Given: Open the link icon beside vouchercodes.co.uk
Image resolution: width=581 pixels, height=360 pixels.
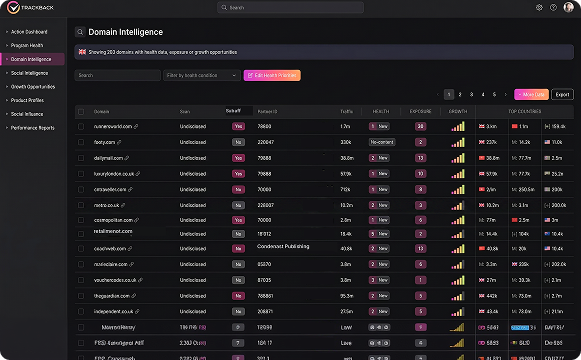Looking at the screenshot, I should tap(140, 280).
